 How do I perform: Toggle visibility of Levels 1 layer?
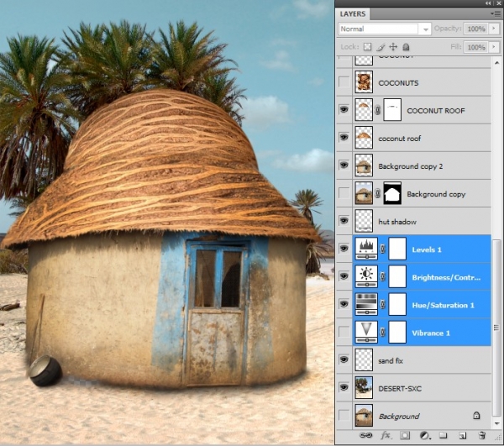(344, 249)
